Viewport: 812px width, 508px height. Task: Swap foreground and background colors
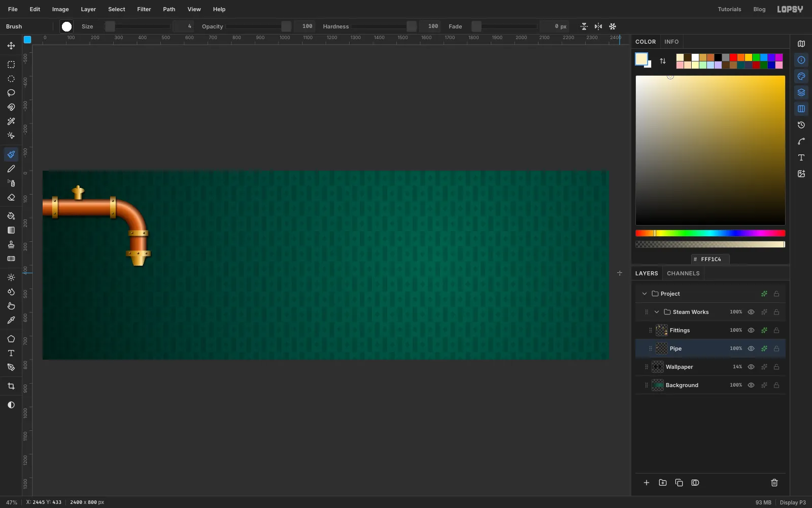coord(663,61)
